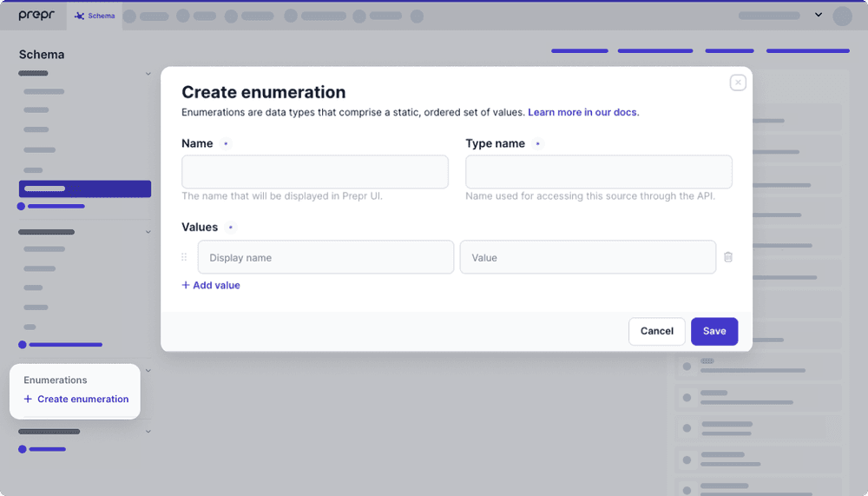Save the new enumeration
This screenshot has width=868, height=496.
714,332
